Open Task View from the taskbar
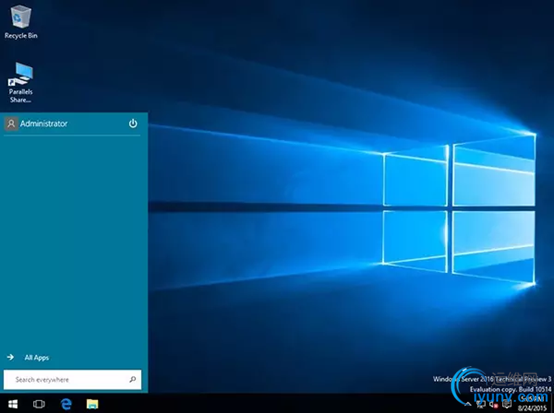 coord(39,404)
